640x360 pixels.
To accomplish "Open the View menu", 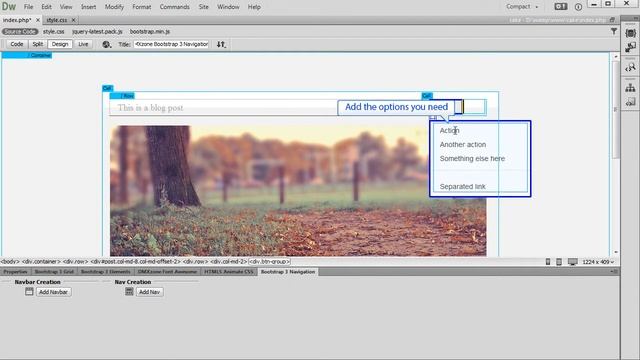I will (x=66, y=7).
